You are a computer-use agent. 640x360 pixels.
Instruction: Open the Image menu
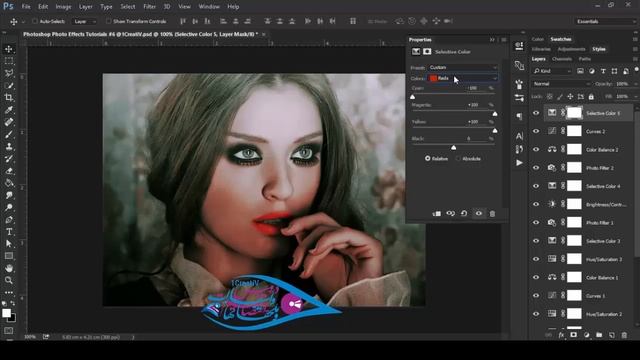click(63, 7)
